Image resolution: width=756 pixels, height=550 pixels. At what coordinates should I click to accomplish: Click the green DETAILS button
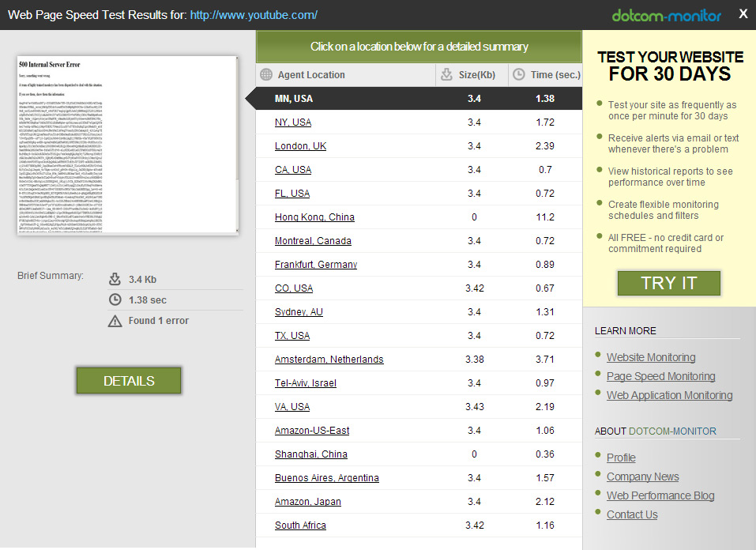[x=129, y=381]
